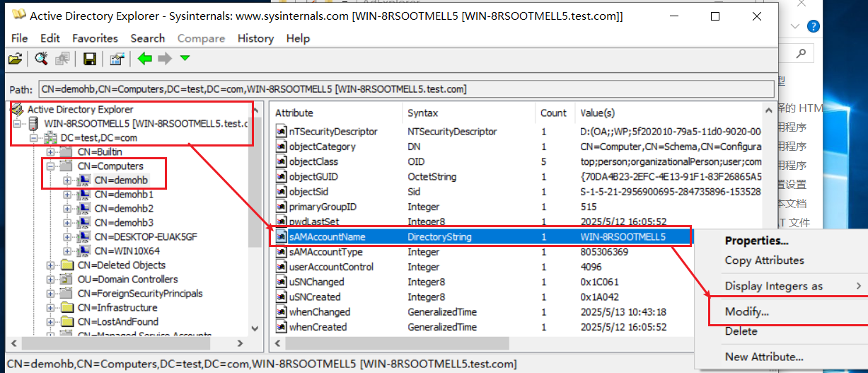
Task: Click the value 805306369 for sAMAccountType
Action: pos(604,252)
